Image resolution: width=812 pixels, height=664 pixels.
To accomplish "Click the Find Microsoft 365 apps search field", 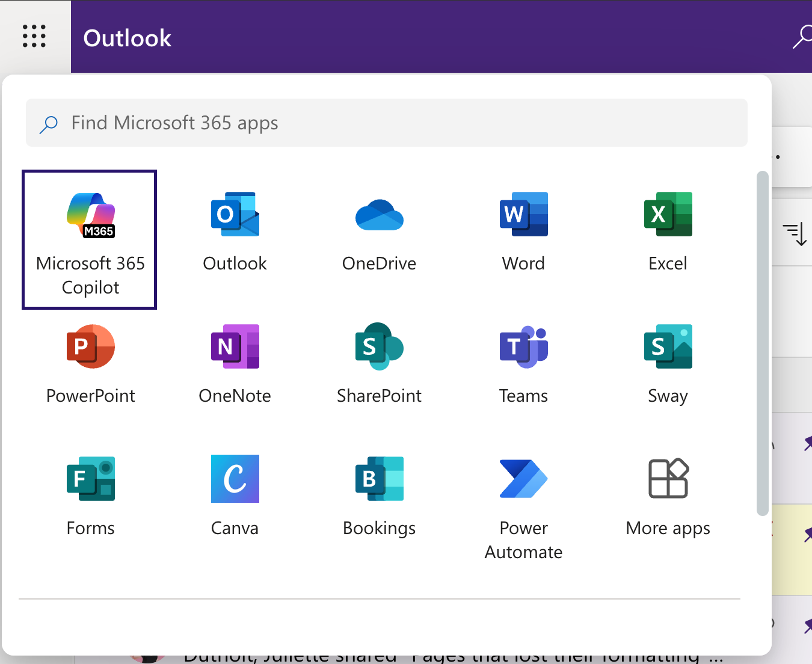I will [386, 123].
